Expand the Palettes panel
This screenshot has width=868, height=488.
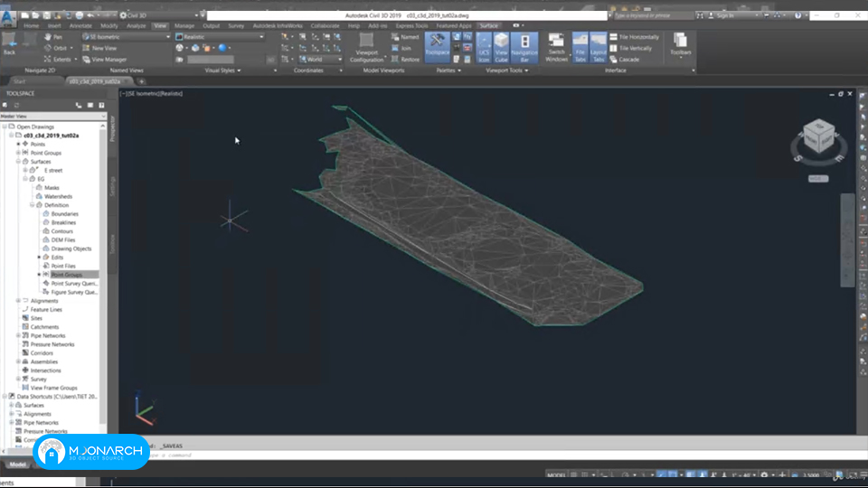click(448, 70)
